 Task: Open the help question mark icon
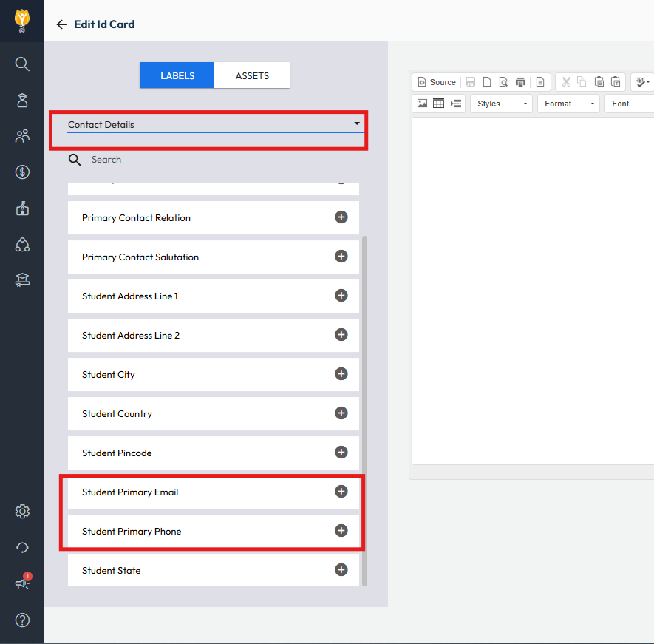pos(22,620)
